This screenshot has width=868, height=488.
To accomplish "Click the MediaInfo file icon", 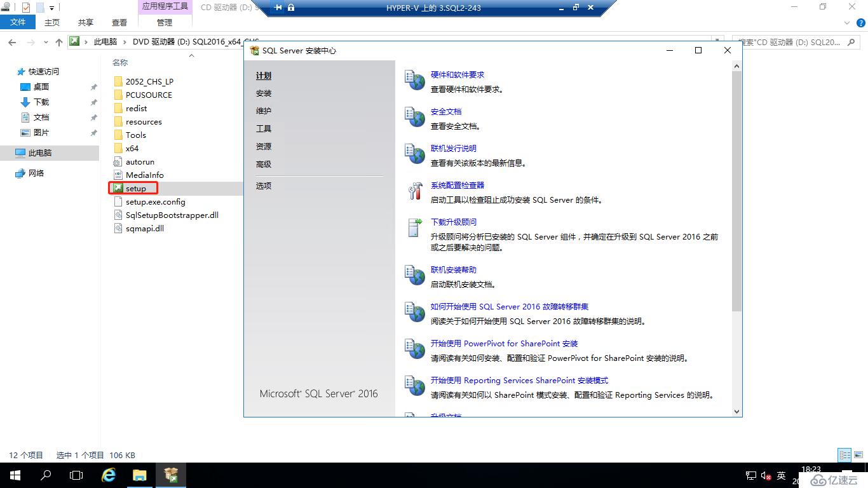I will point(118,175).
